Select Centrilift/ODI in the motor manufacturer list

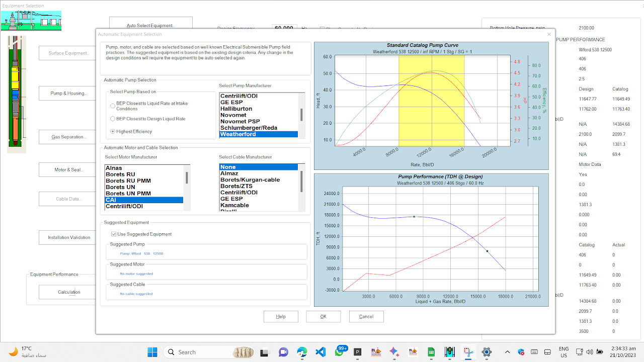point(144,206)
